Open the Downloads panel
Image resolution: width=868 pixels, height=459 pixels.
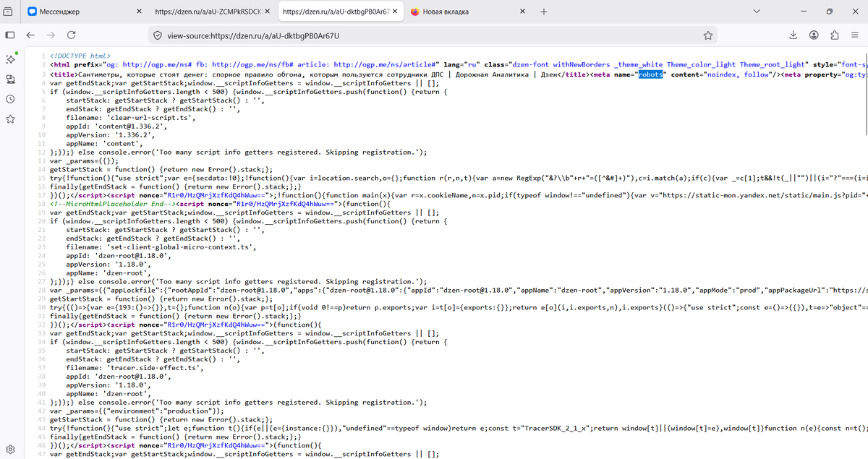click(x=793, y=35)
